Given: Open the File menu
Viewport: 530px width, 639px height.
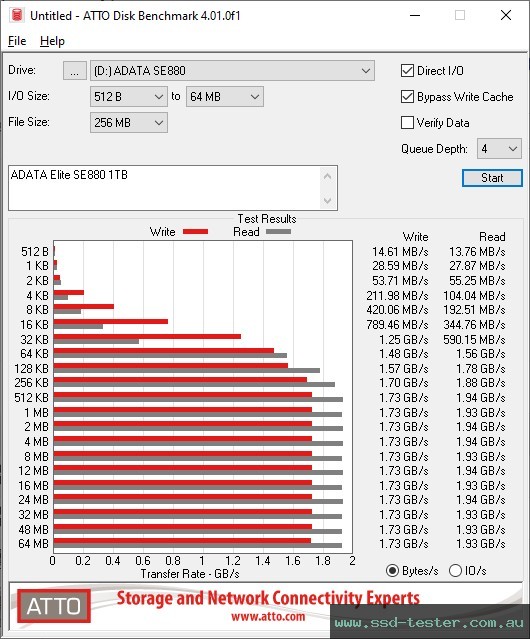Looking at the screenshot, I should [x=17, y=41].
